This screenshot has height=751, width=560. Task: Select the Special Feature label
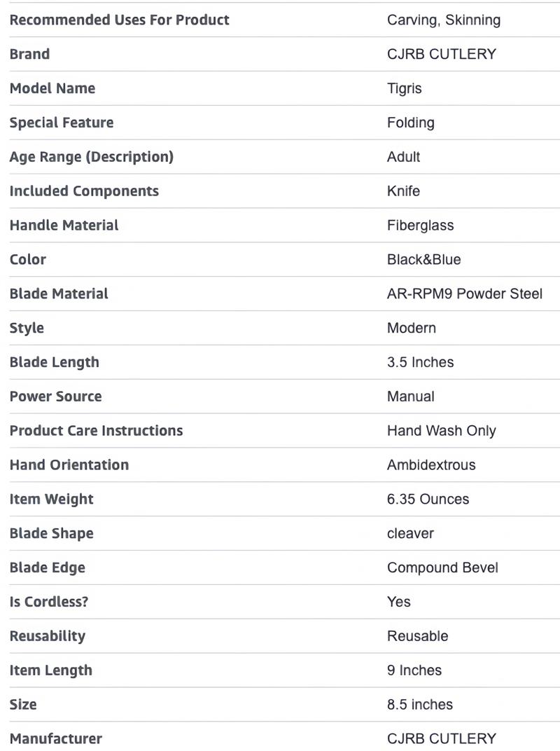(61, 123)
